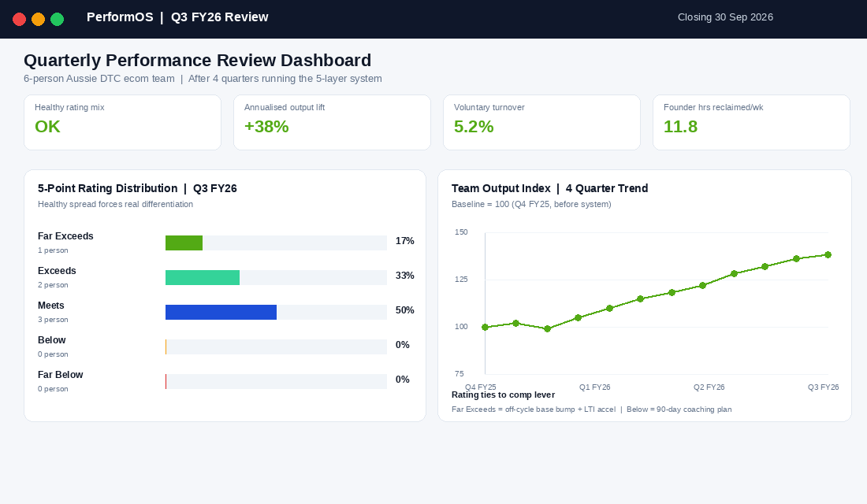
Task: Select the Exceeds rating label
Action: [x=57, y=271]
